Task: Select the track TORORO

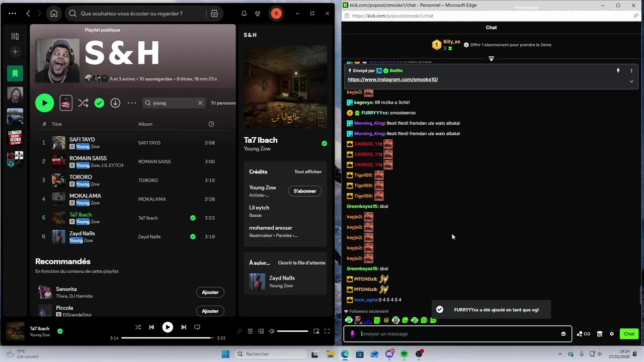Action: 80,177
